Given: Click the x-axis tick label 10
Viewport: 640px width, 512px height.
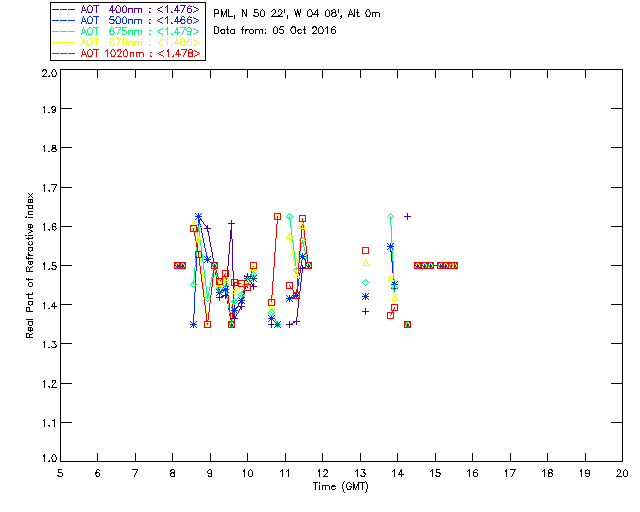Looking at the screenshot, I should click(247, 473).
